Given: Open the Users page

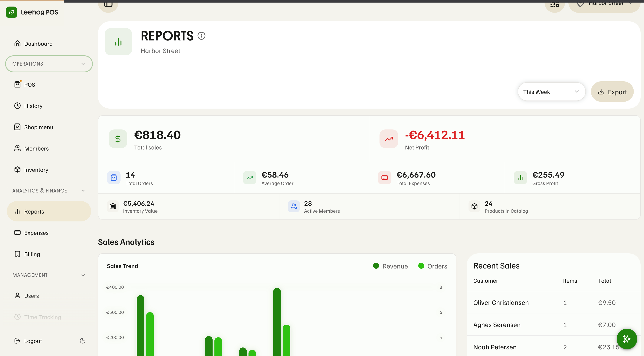Looking at the screenshot, I should click(49, 296).
